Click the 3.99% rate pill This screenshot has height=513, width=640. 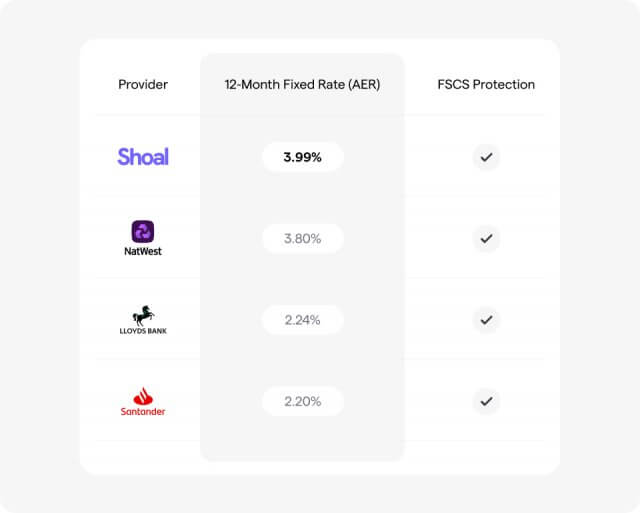coord(302,157)
